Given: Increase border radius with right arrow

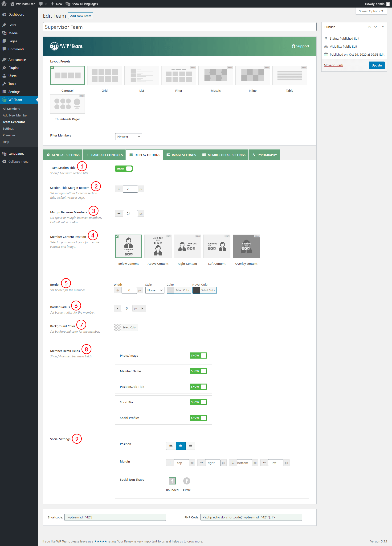Looking at the screenshot, I should 142,308.
